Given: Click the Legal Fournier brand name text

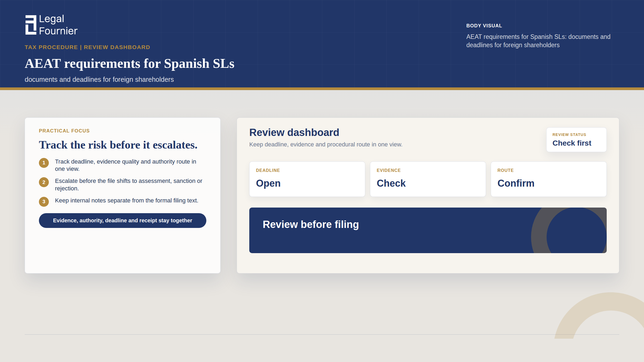Looking at the screenshot, I should pos(58,25).
